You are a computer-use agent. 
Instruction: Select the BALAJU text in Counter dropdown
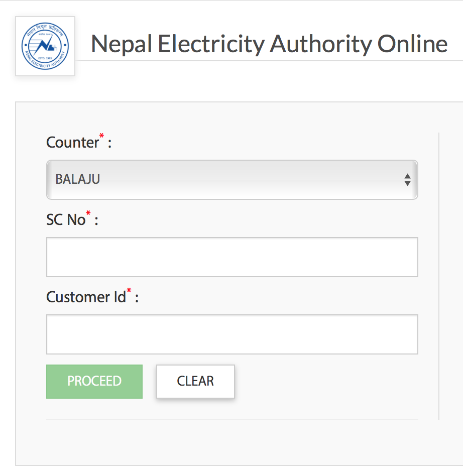(78, 179)
